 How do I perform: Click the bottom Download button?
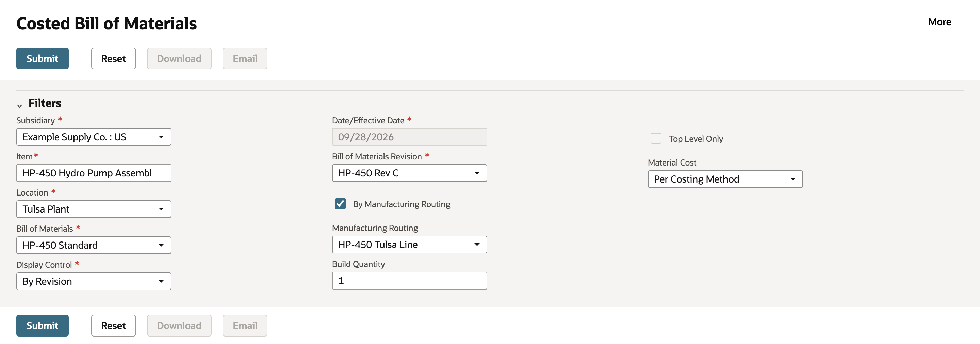pyautogui.click(x=179, y=325)
